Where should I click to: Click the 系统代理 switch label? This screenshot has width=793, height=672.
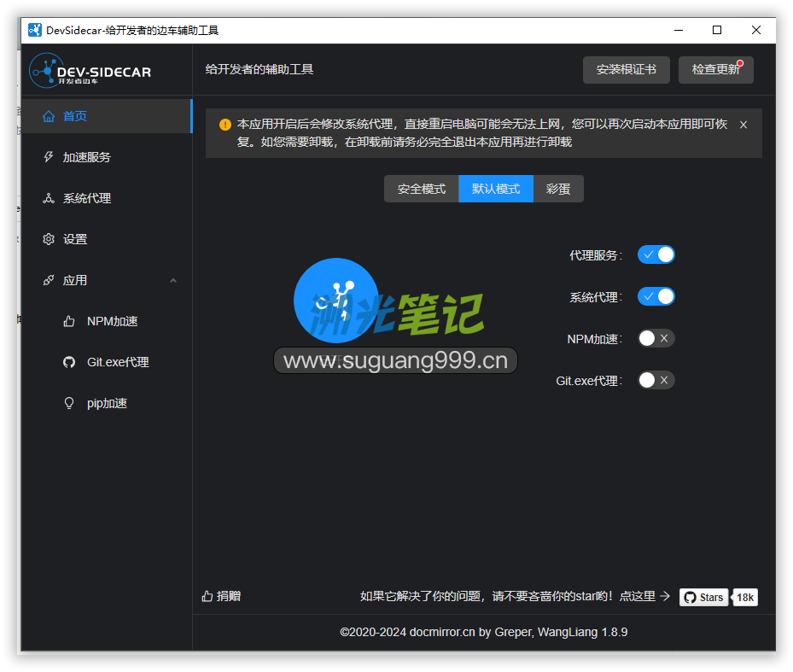(x=596, y=297)
